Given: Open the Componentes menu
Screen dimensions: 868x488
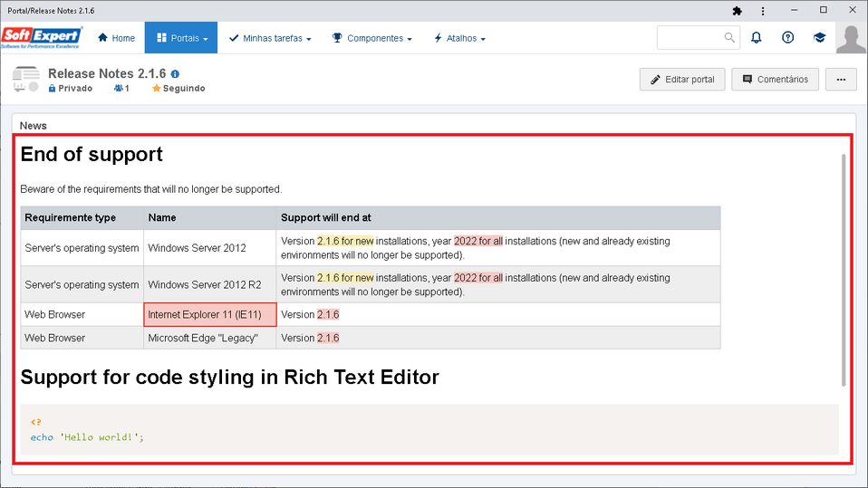Looking at the screenshot, I should point(372,38).
